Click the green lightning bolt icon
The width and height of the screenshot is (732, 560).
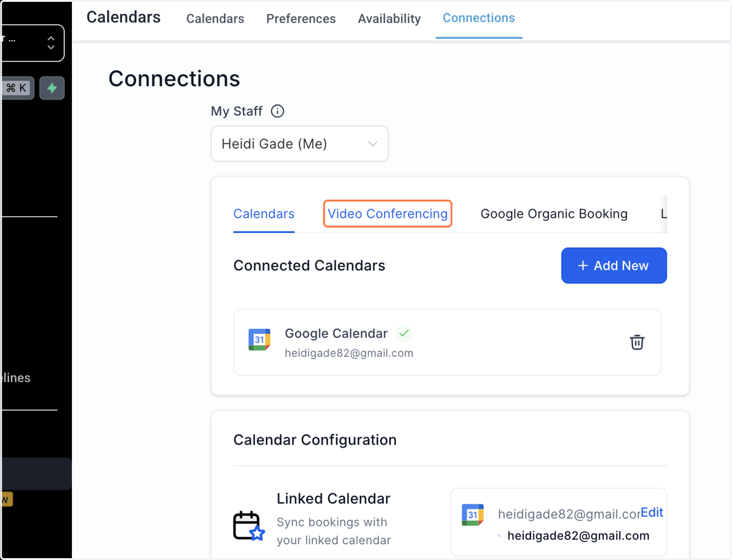(x=52, y=88)
